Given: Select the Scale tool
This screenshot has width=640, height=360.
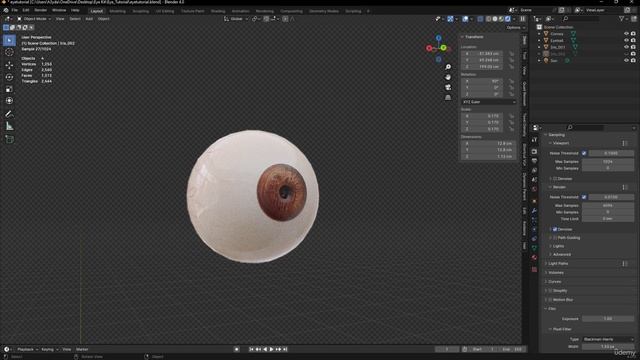Looking at the screenshot, I should tap(9, 89).
